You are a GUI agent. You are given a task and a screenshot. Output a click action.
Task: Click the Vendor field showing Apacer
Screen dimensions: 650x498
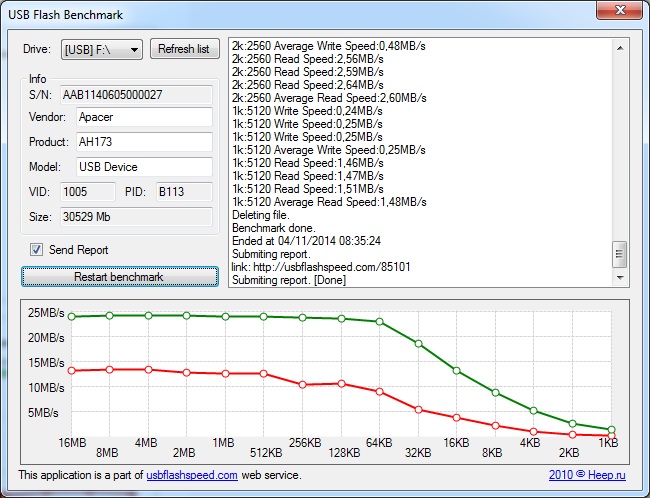tap(143, 117)
